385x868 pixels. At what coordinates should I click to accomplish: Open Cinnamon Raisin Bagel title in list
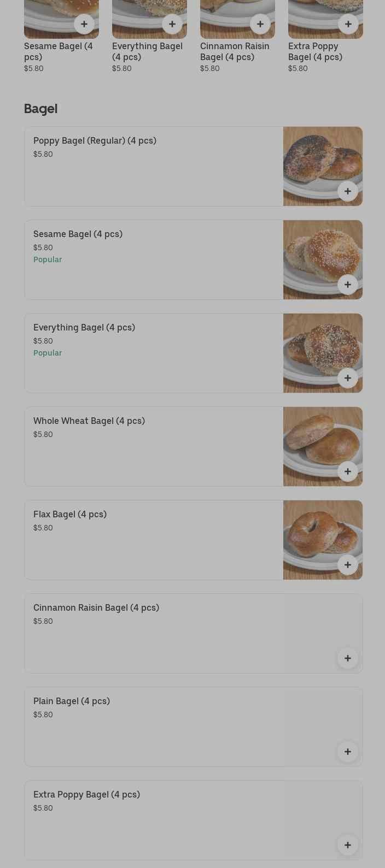tap(96, 608)
